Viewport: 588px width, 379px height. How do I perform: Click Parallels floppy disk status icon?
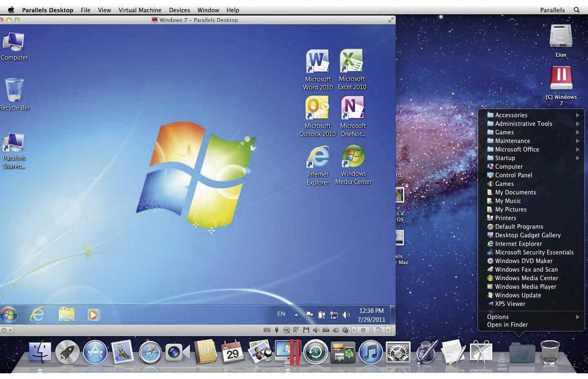[x=306, y=330]
